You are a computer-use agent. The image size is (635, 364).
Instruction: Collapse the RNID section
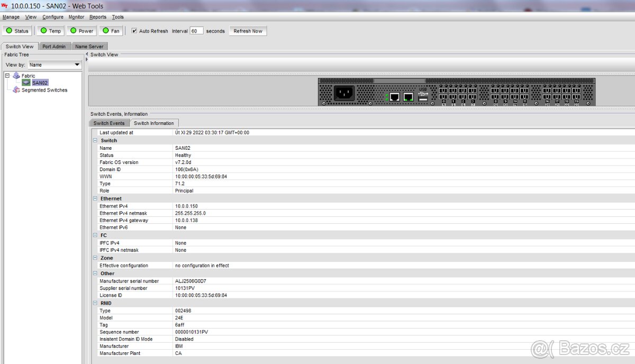(95, 303)
